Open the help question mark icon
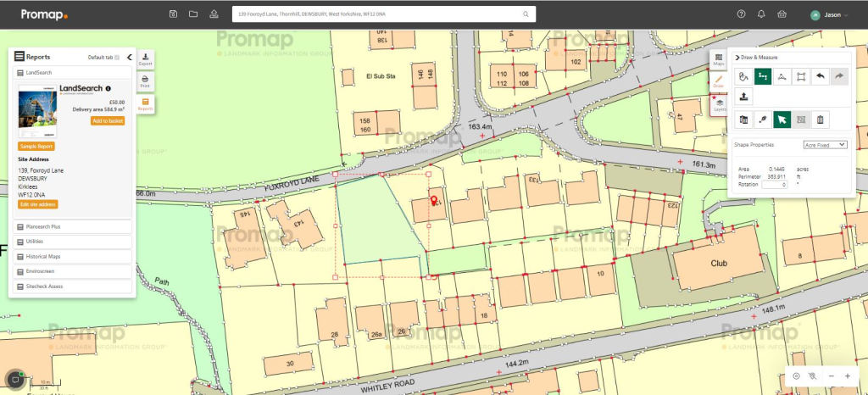868x395 pixels. 741,14
